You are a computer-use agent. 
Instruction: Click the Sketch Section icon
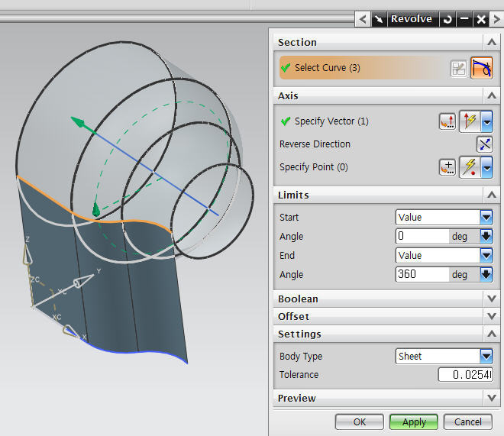pyautogui.click(x=459, y=68)
